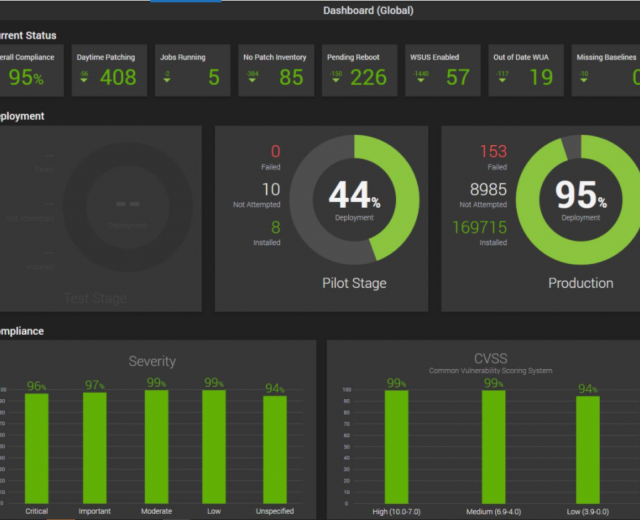Image resolution: width=640 pixels, height=520 pixels.
Task: Click the 94% value above CVSS Low
Action: click(x=588, y=389)
